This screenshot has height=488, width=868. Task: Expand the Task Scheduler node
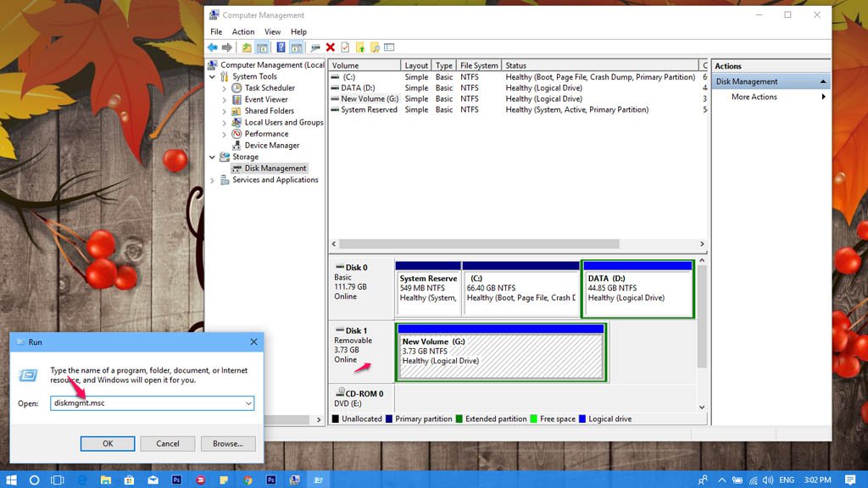tap(224, 88)
